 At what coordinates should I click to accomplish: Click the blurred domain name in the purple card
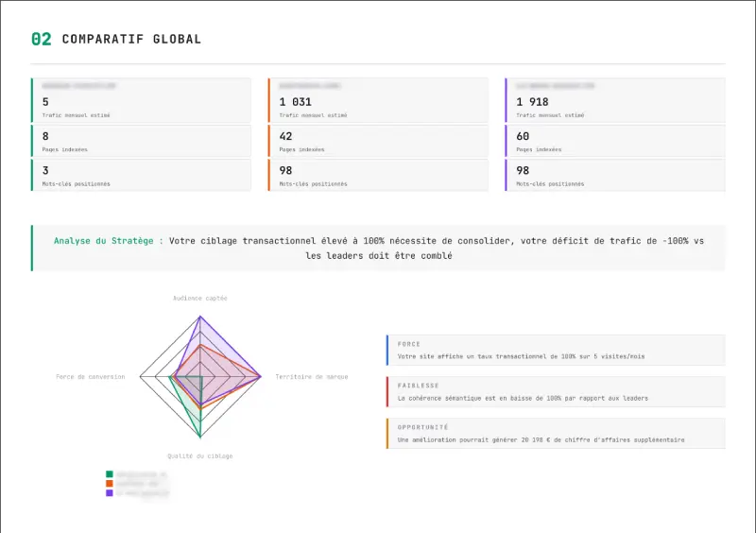point(555,86)
